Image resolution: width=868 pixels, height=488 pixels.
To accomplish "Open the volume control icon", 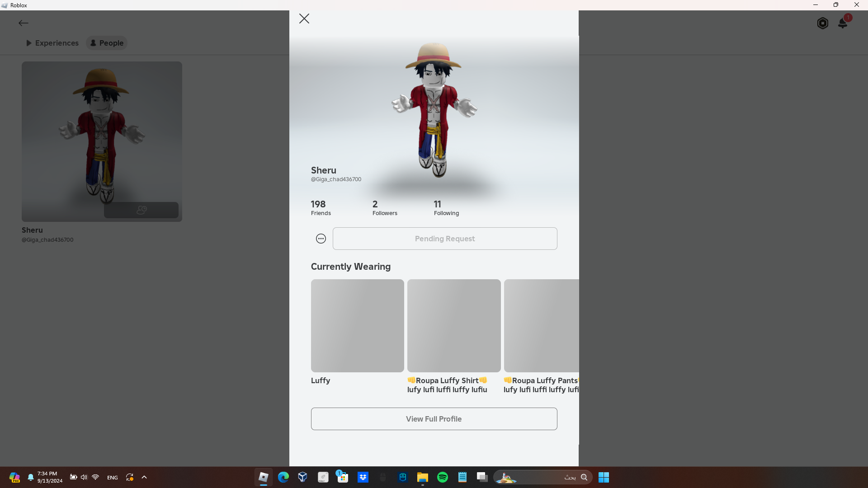I will 84,477.
